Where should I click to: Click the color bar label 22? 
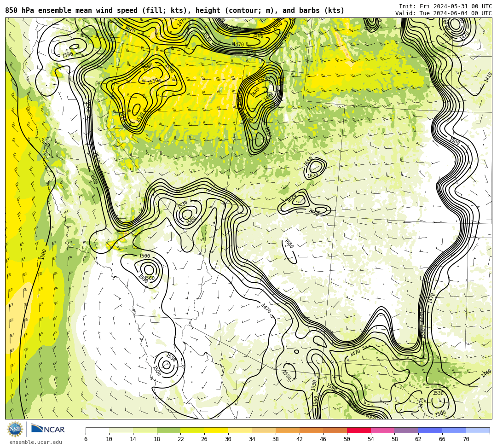pyautogui.click(x=181, y=439)
